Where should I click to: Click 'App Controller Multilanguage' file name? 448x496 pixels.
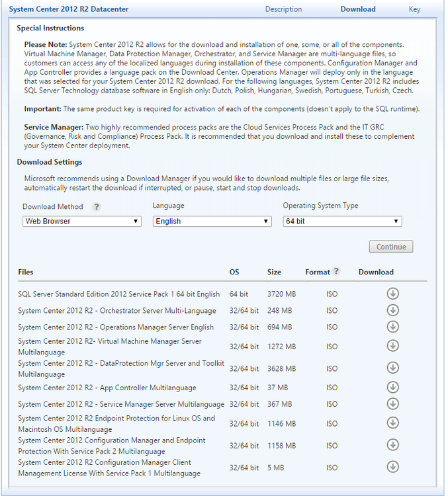pos(107,388)
